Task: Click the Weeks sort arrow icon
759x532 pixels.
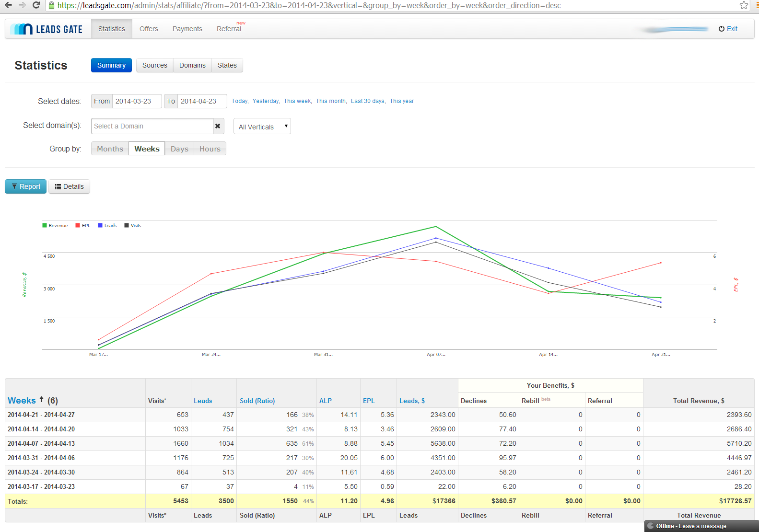Action: tap(42, 399)
